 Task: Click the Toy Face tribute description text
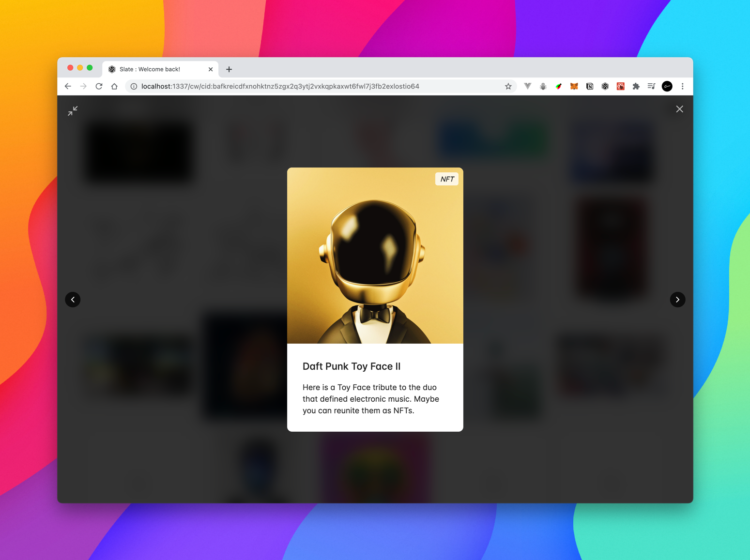(x=371, y=399)
